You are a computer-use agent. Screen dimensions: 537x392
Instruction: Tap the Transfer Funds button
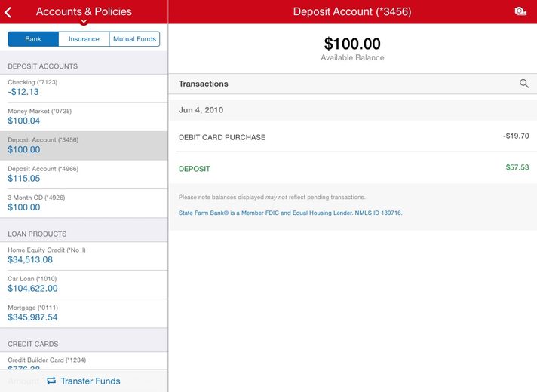(x=84, y=381)
